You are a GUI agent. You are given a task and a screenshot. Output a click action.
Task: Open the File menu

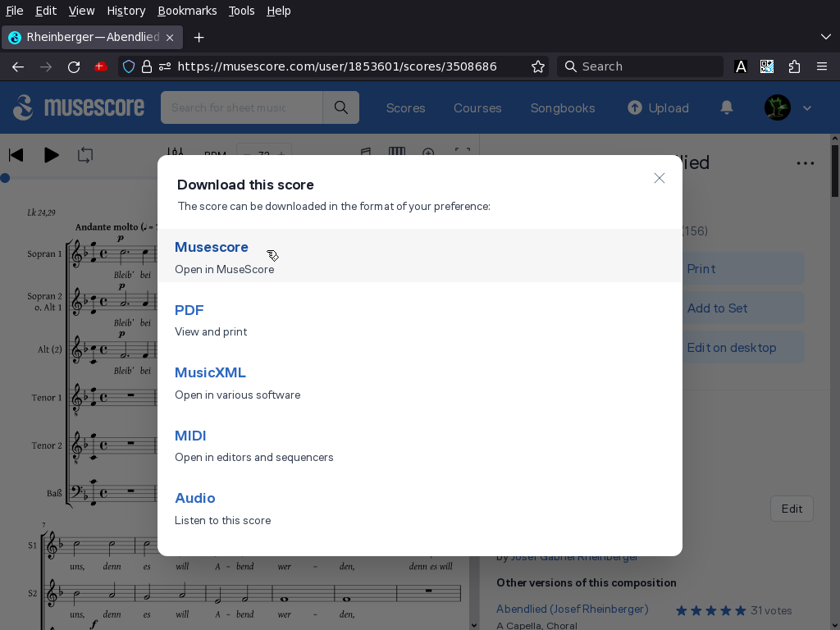[15, 11]
